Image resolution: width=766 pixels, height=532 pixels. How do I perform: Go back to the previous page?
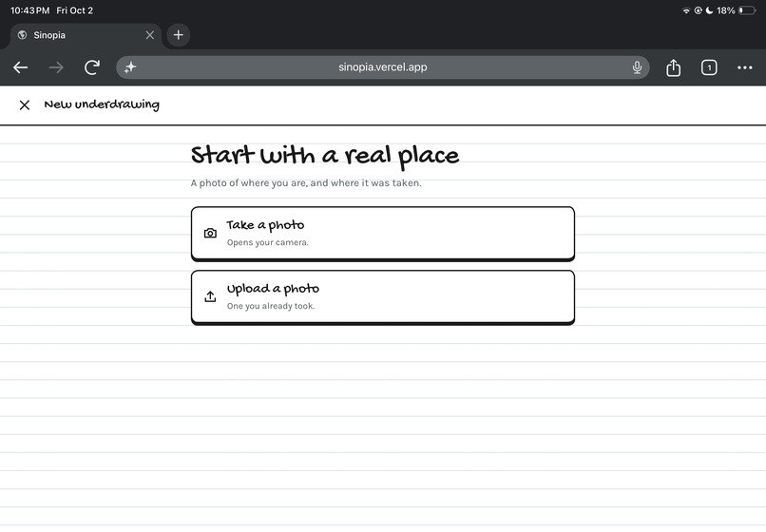21,67
